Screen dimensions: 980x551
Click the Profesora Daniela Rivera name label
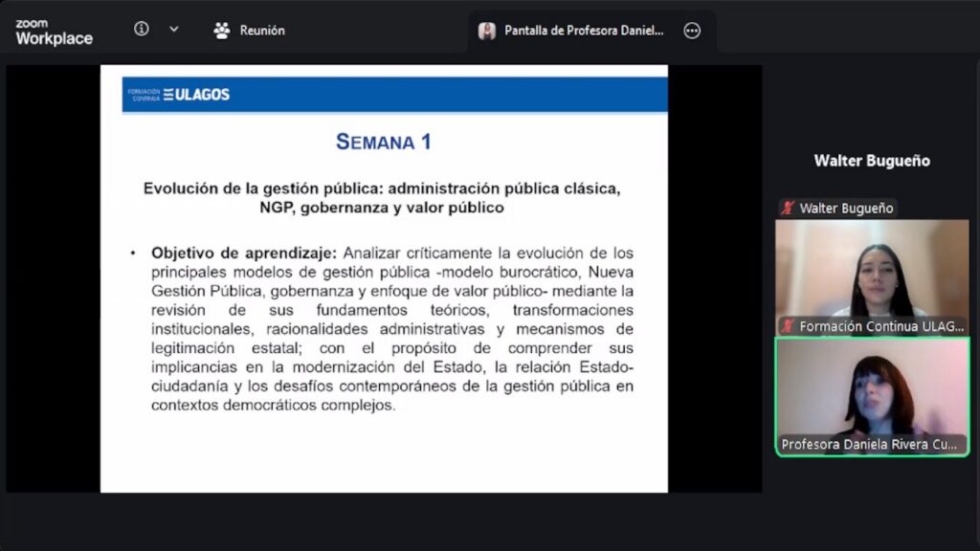click(x=869, y=444)
